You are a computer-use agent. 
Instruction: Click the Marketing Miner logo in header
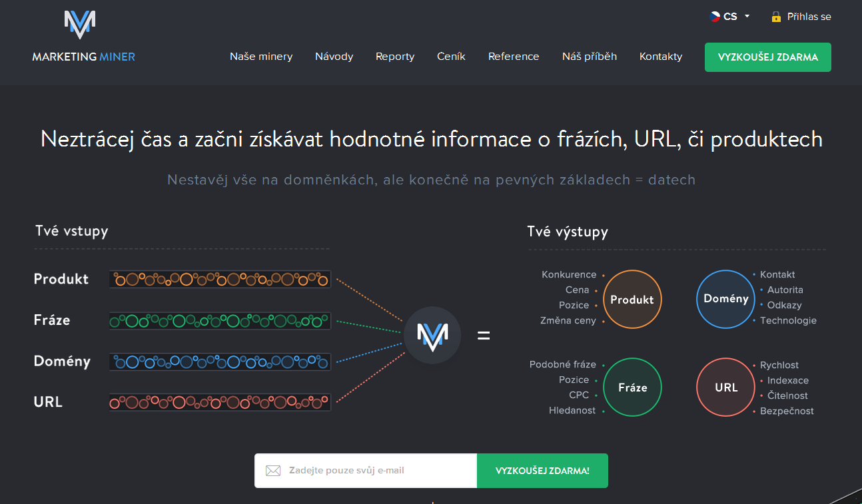(x=83, y=37)
